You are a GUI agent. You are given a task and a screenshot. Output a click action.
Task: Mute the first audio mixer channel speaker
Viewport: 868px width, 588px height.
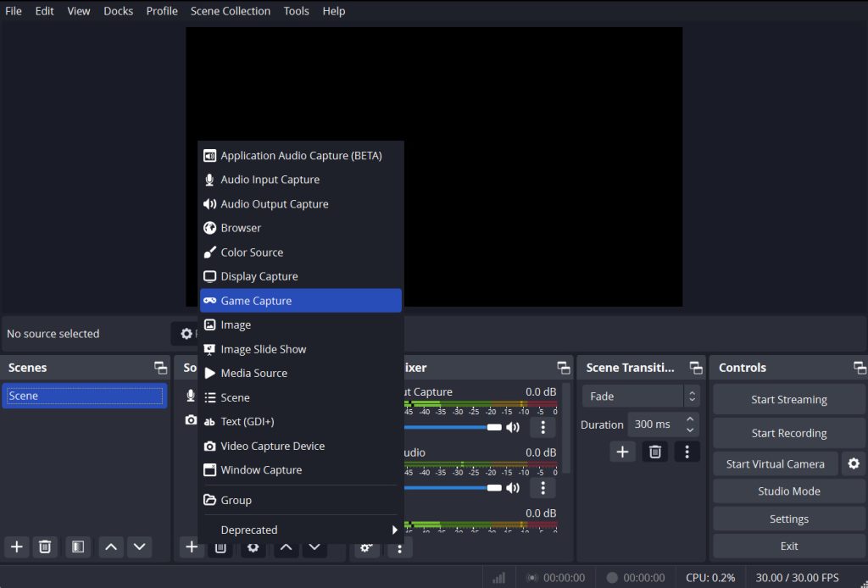tap(513, 428)
